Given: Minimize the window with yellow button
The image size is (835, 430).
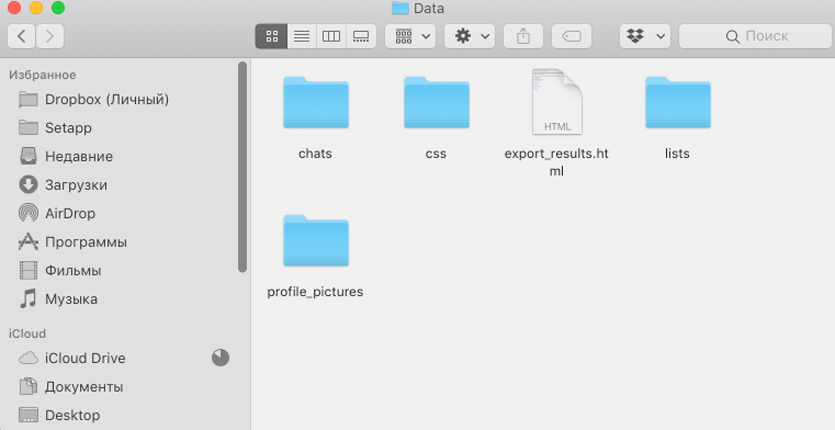Looking at the screenshot, I should 36,7.
